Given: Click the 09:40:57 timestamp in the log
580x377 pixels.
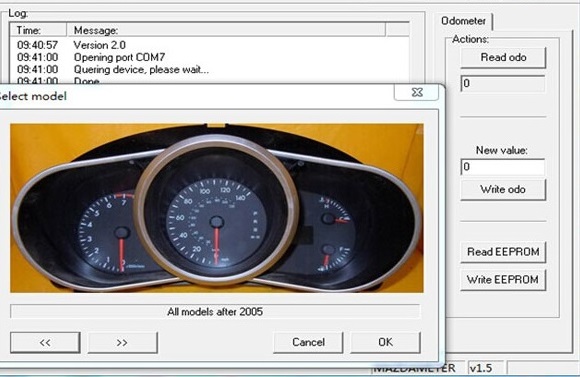Looking at the screenshot, I should 37,45.
